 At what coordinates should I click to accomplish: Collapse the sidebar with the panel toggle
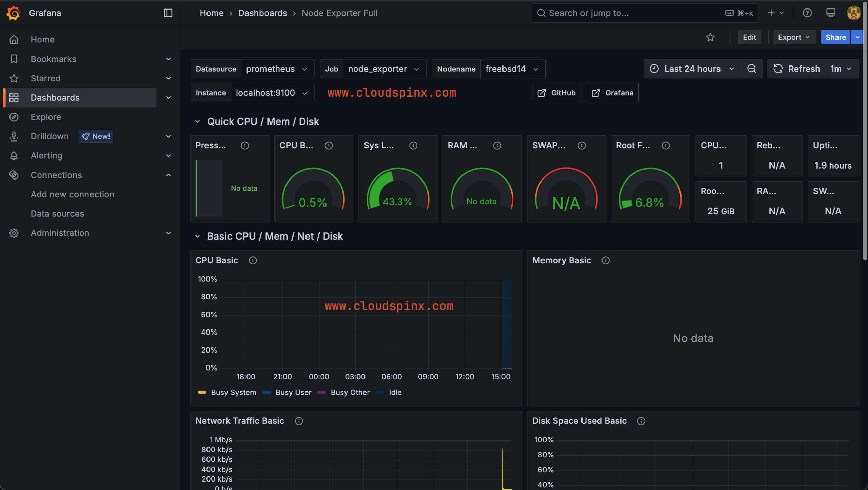168,13
